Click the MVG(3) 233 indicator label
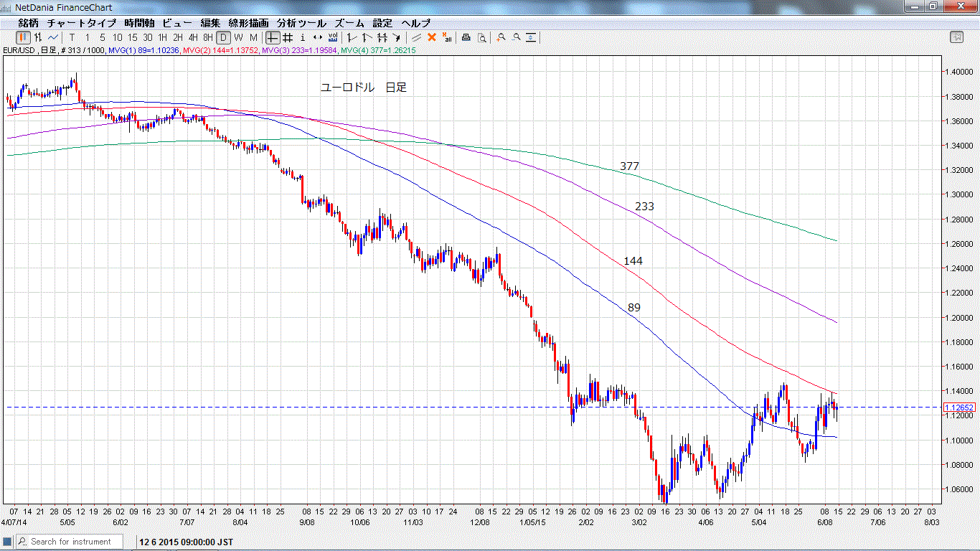 click(x=299, y=51)
